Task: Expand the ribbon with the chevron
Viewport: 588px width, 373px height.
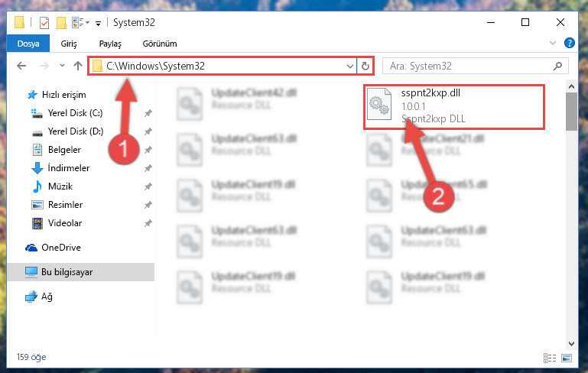Action: [552, 43]
